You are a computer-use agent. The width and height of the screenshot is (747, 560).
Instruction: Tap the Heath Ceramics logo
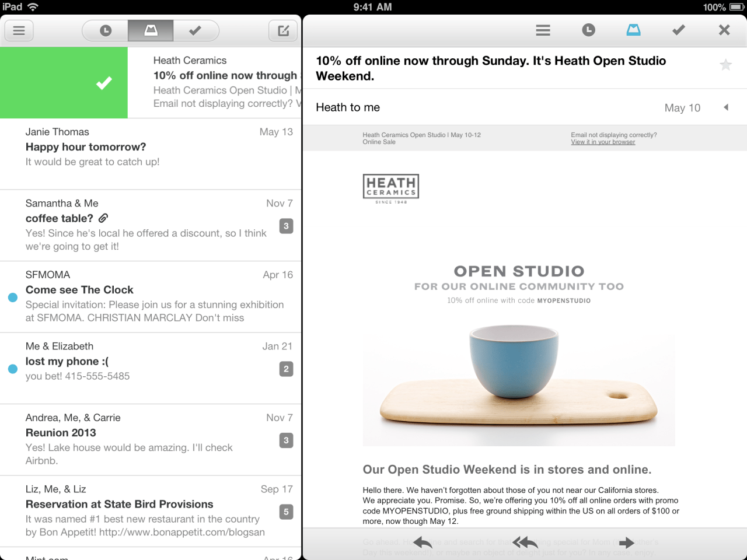click(391, 188)
